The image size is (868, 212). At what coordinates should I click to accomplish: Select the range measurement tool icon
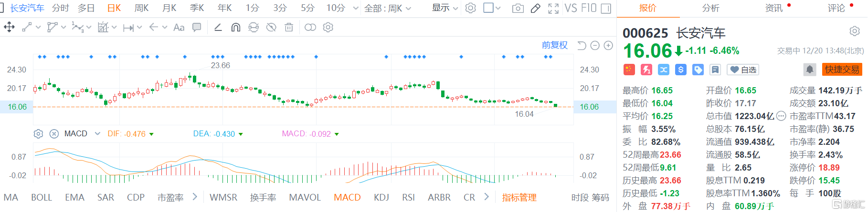click(x=128, y=28)
